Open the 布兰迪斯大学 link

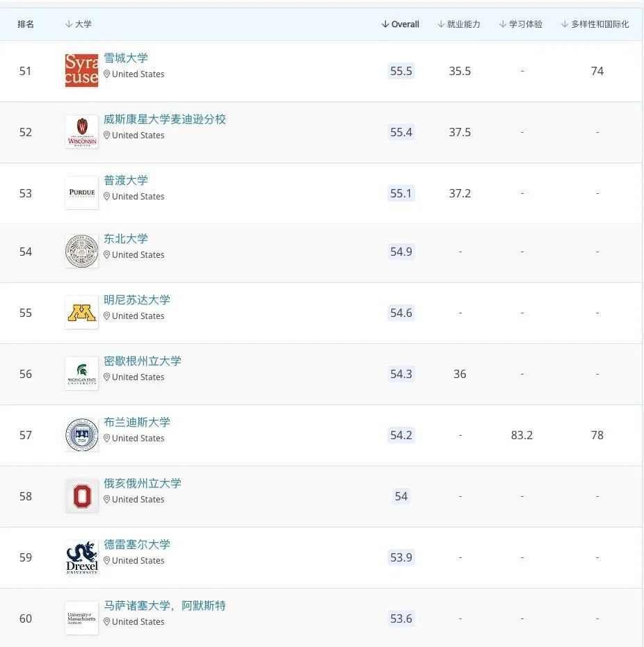(x=136, y=422)
